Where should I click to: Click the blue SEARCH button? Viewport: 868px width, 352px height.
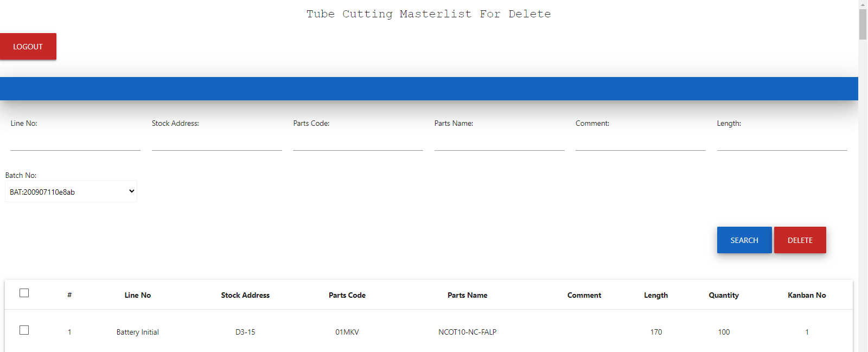[x=744, y=240]
